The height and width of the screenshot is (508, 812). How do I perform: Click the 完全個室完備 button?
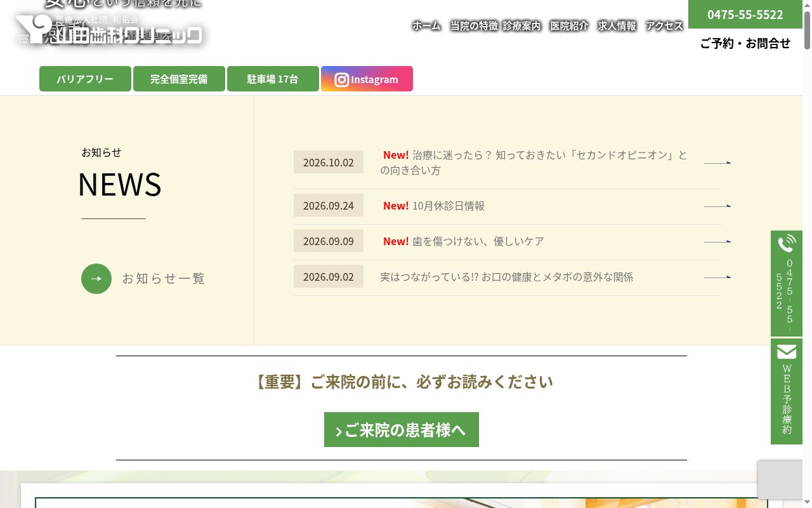click(179, 79)
